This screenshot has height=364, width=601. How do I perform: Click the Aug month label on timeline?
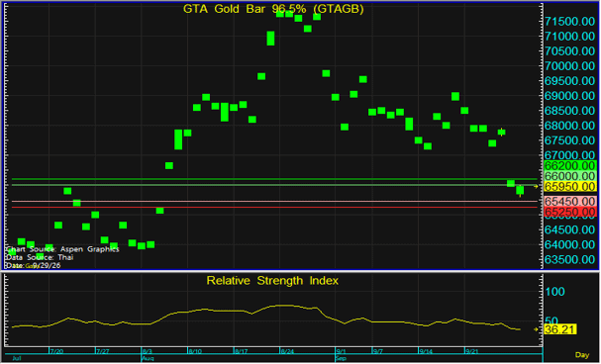click(148, 359)
